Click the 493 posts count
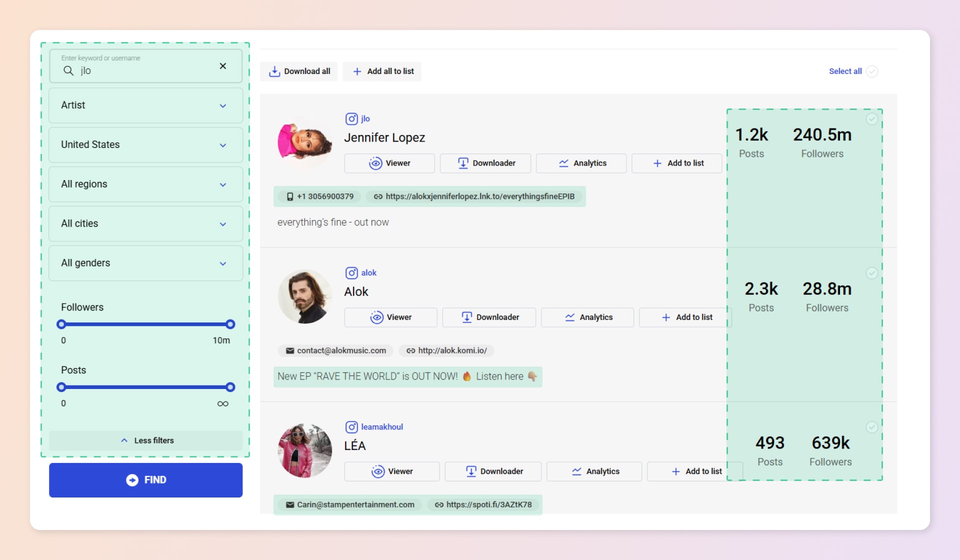960x560 pixels. pyautogui.click(x=770, y=442)
